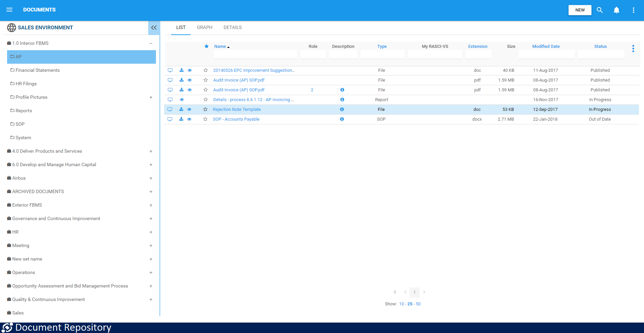Click the search magnifier icon
The image size is (644, 333).
[600, 10]
